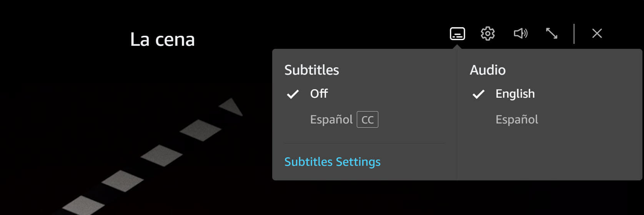Turn subtitles Off
Screen dimensions: 644x215
pos(319,93)
